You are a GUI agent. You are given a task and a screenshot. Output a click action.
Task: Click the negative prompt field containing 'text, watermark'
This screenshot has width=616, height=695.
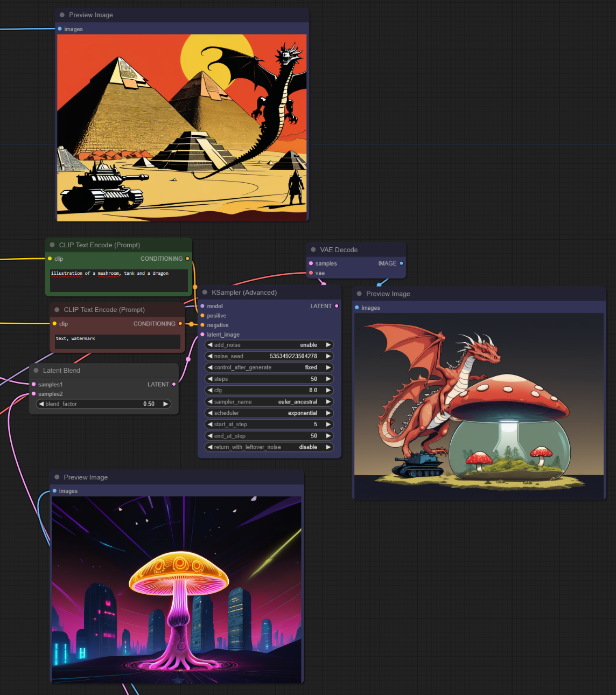tap(117, 342)
